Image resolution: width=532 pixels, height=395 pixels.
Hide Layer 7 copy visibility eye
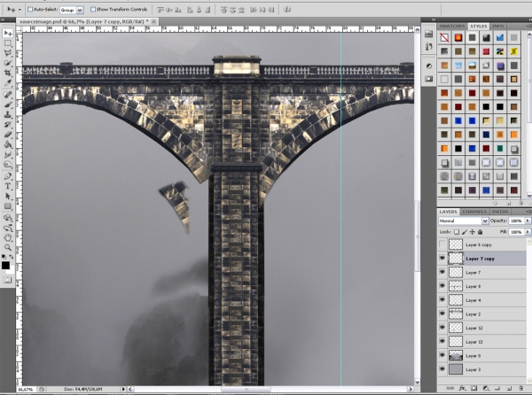[442, 258]
